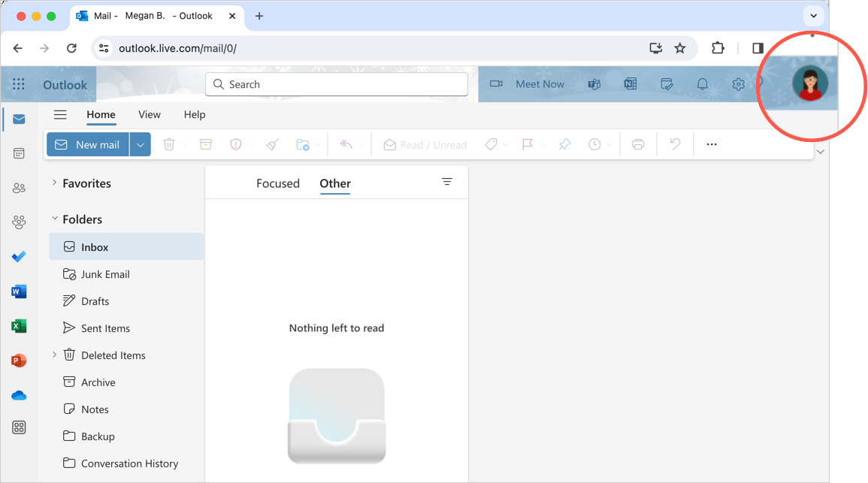Screen dimensions: 868x483
Task: Open the Outlook Calendar from the sidebar
Action: (x=19, y=153)
